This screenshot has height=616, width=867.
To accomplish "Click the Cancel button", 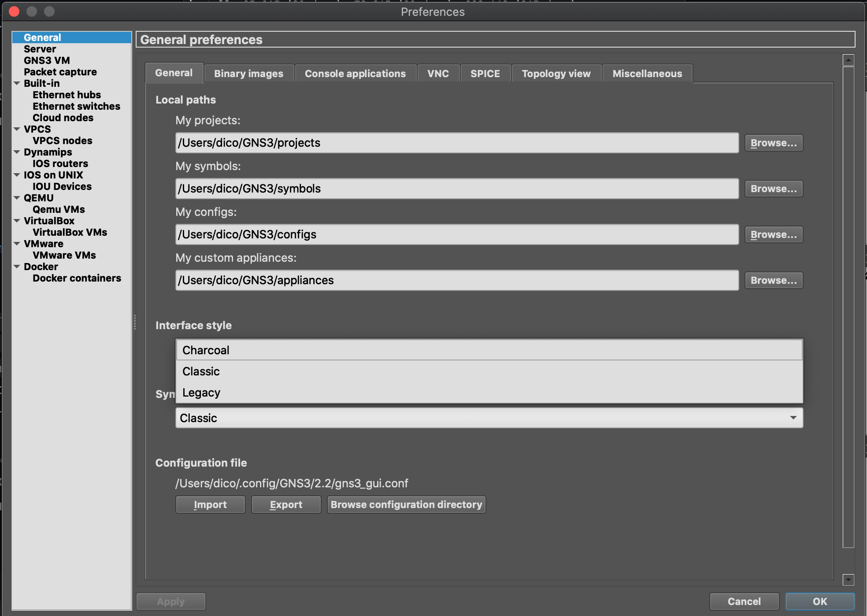I will (744, 601).
